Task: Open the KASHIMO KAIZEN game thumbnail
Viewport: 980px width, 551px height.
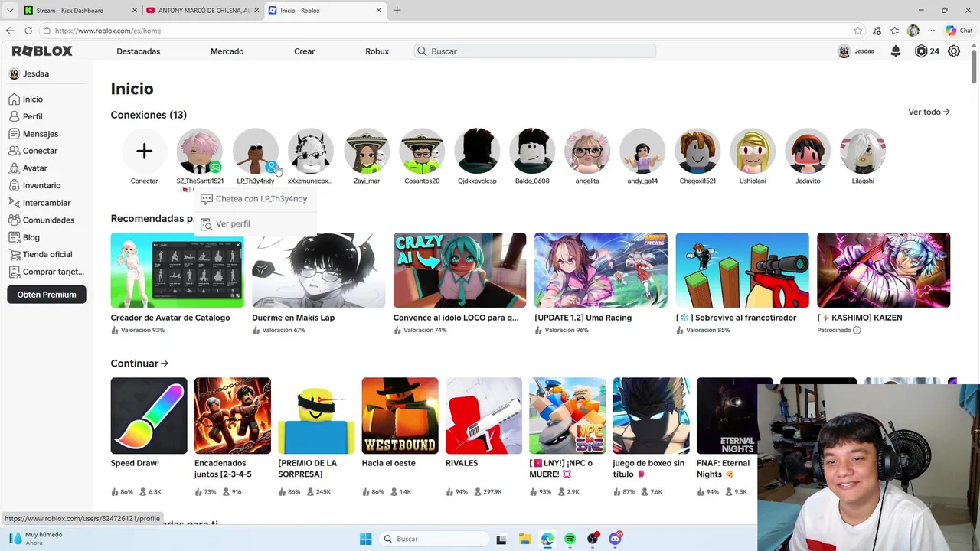Action: [884, 270]
